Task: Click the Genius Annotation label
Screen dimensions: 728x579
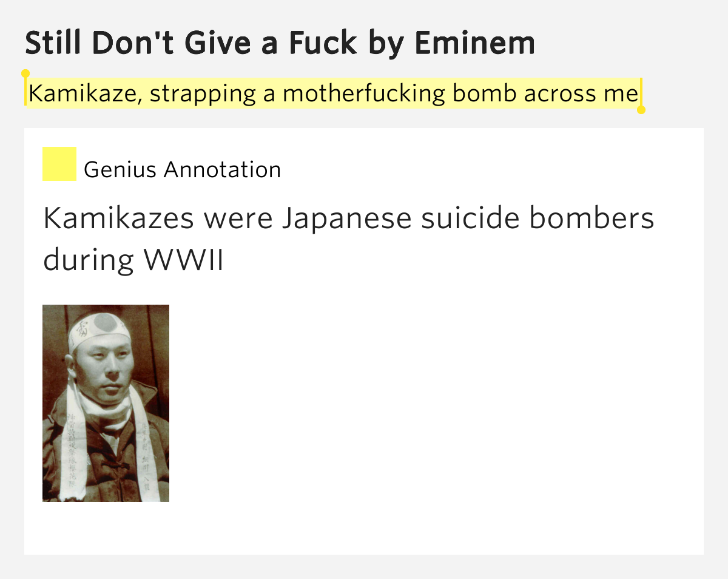Action: [x=183, y=169]
